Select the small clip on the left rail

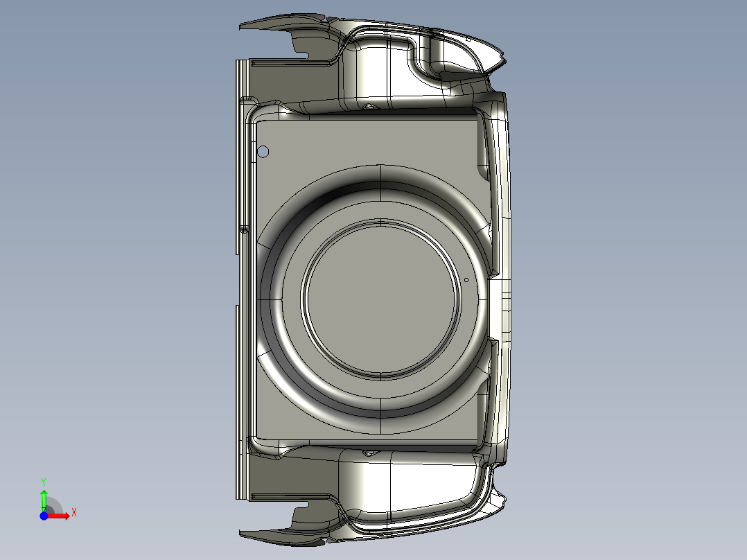(244, 229)
